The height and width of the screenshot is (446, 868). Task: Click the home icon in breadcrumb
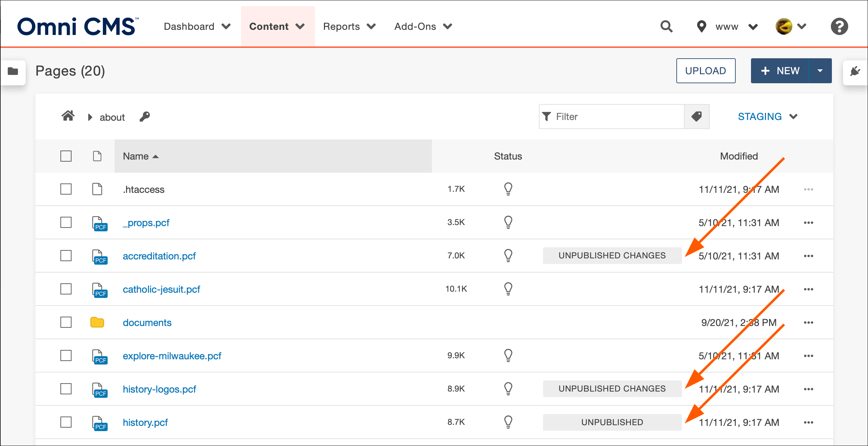pos(68,116)
